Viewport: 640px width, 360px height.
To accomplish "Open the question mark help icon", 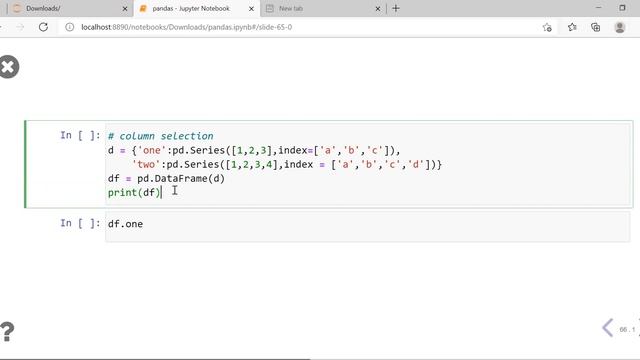I will click(7, 331).
